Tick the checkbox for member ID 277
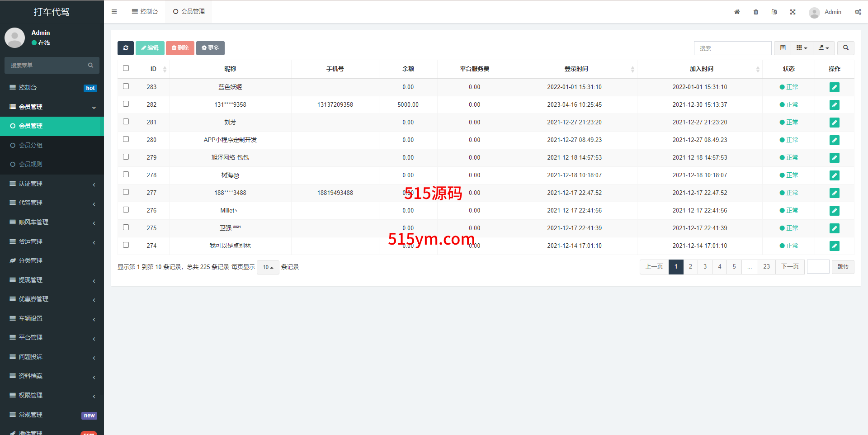 (x=126, y=192)
